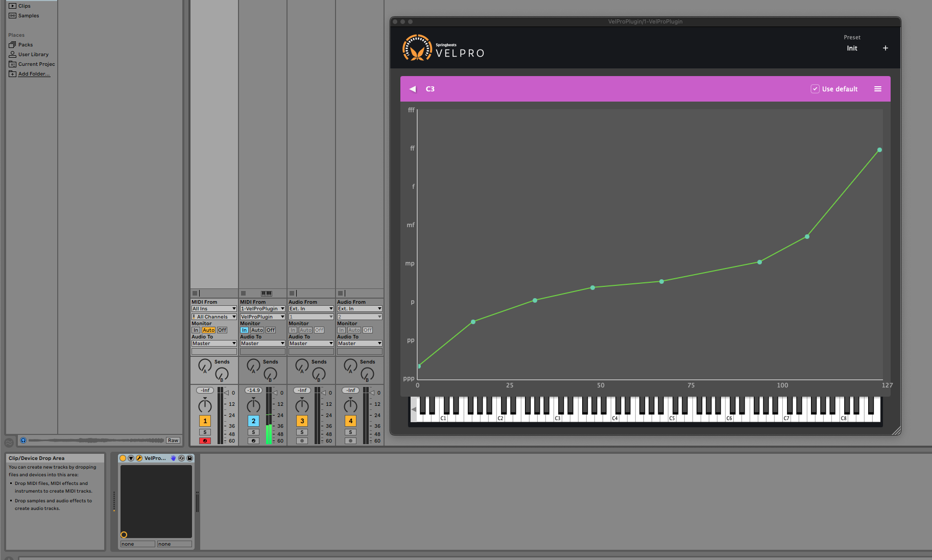932x560 pixels.
Task: Open the Audio To Master dropdown on track 2
Action: tap(262, 343)
